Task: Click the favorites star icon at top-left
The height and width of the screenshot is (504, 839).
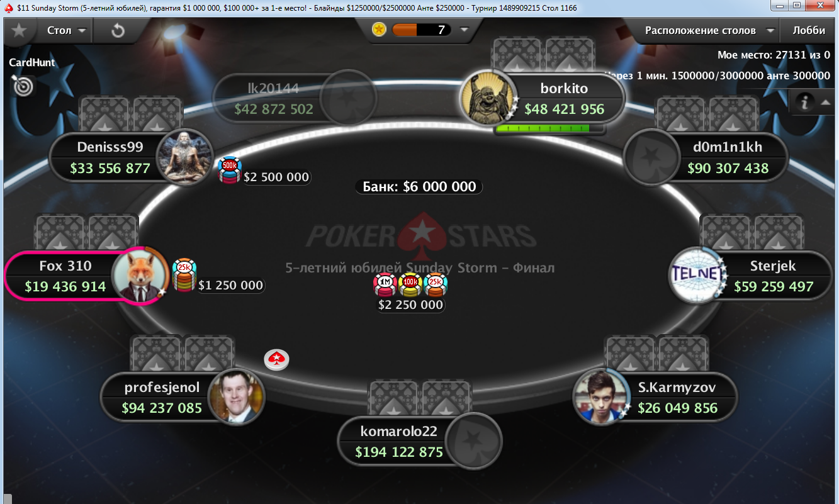Action: pos(19,30)
